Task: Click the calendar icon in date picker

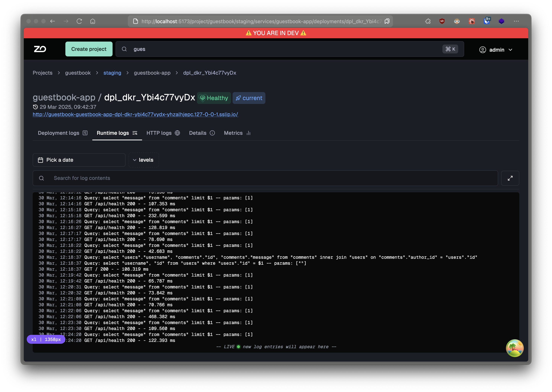Action: pyautogui.click(x=41, y=160)
